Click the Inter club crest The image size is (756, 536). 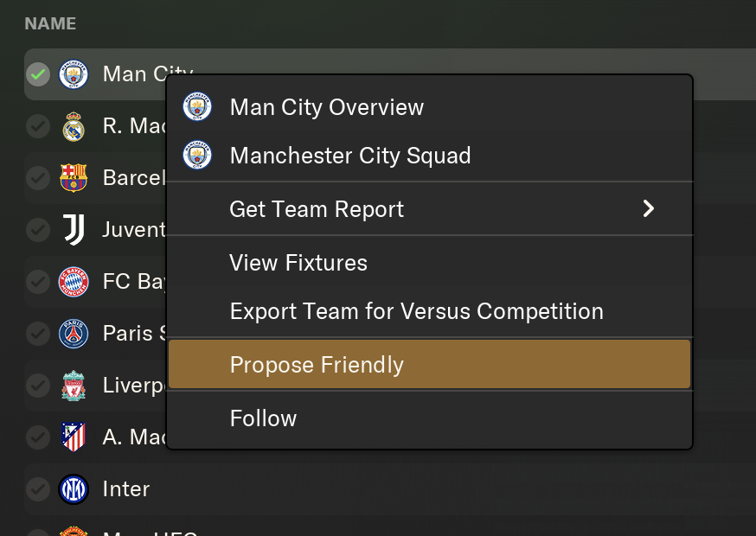[74, 489]
